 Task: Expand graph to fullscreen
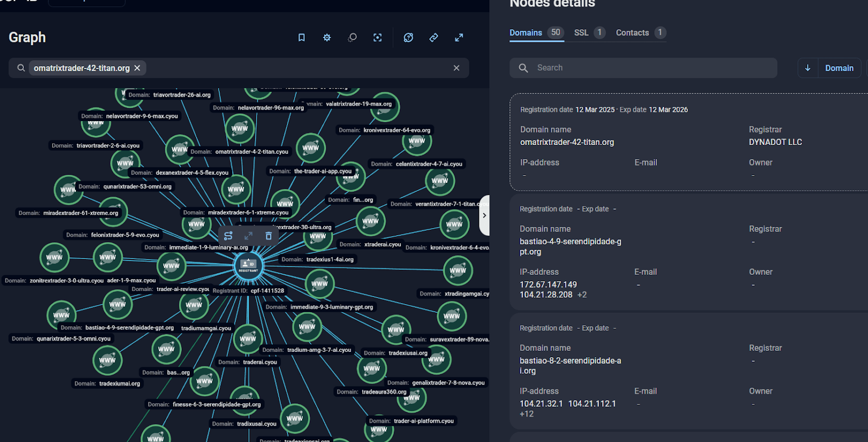click(x=459, y=37)
